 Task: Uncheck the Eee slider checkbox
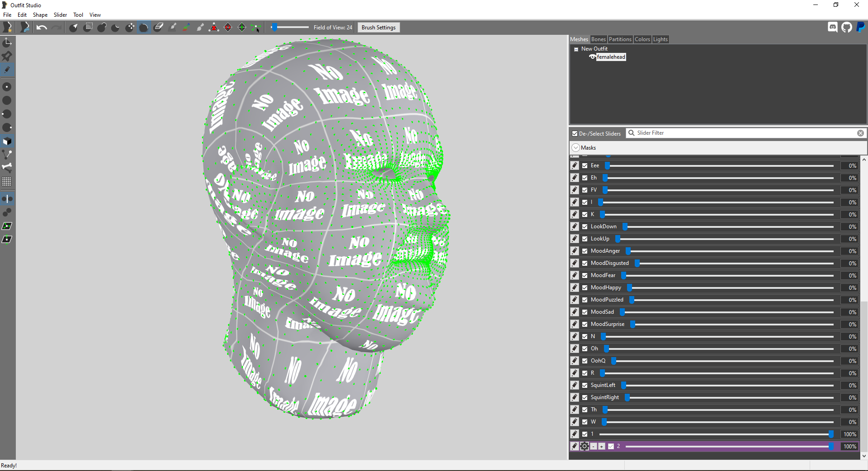(585, 166)
